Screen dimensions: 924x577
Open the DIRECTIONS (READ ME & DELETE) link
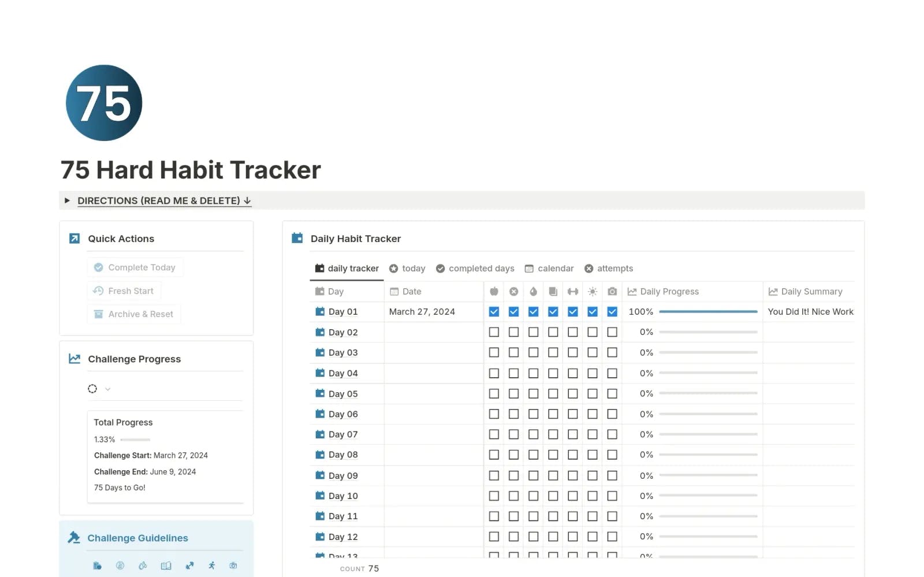click(x=164, y=200)
